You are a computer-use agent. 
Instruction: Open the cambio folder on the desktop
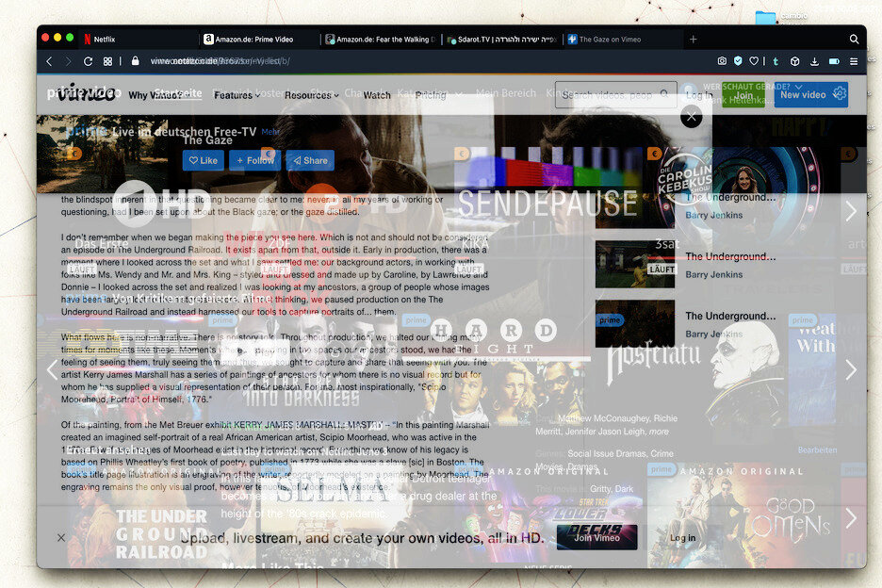(x=765, y=18)
